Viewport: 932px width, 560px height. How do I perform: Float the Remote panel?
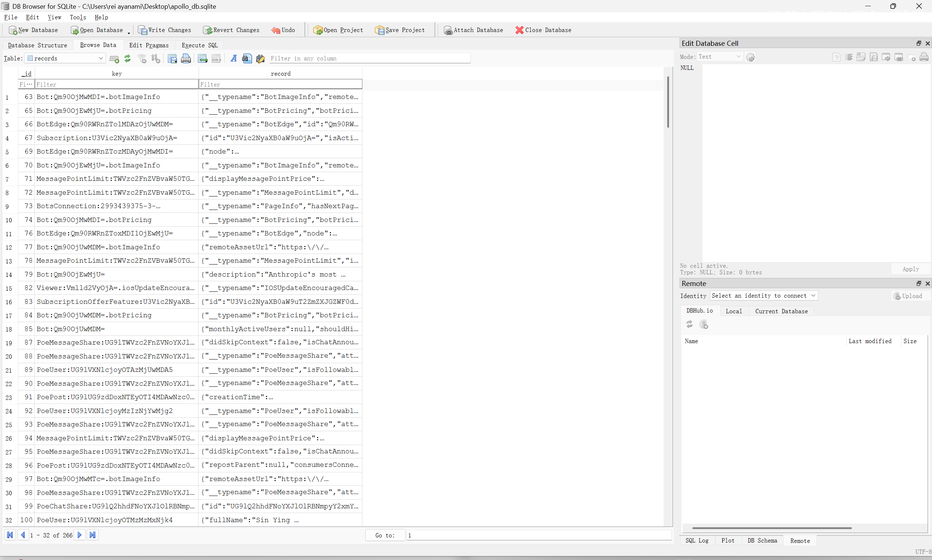[x=919, y=283]
